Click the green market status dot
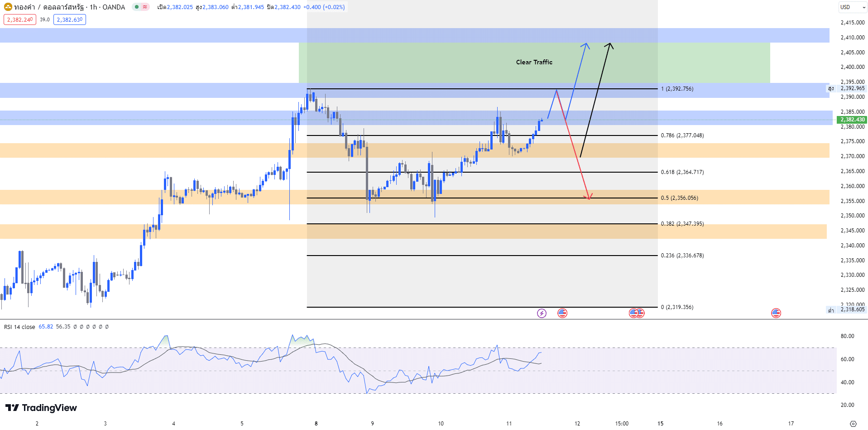 pos(137,7)
